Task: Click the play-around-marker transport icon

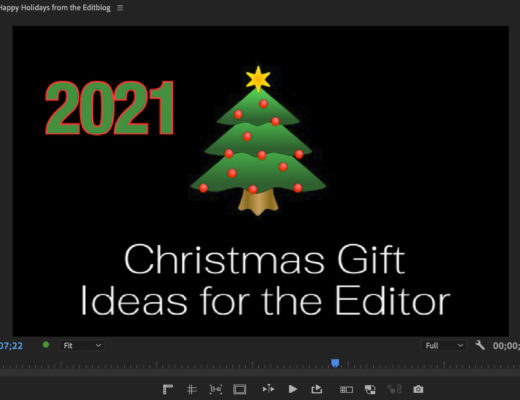Action: coord(268,389)
